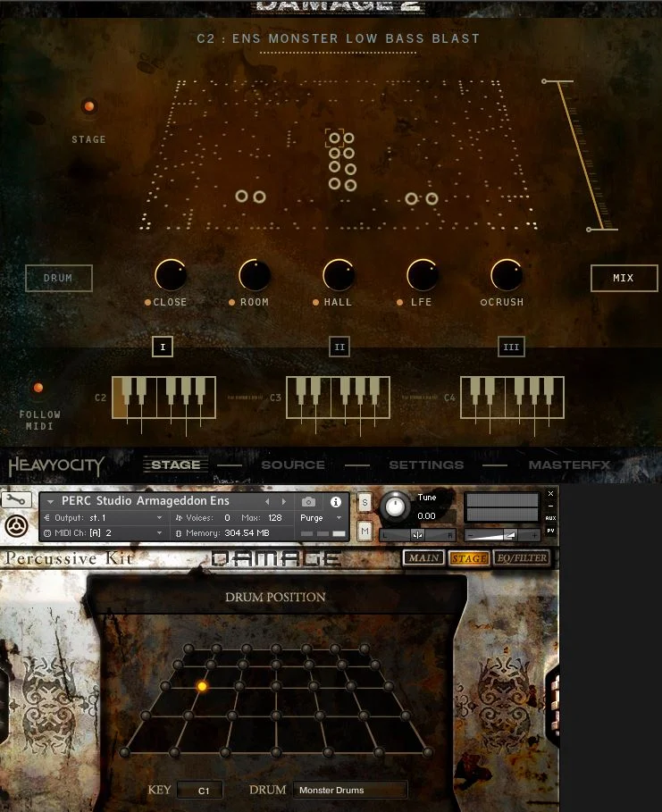The width and height of the screenshot is (662, 812).
Task: Toggle the STAGE power LED
Action: pos(89,106)
